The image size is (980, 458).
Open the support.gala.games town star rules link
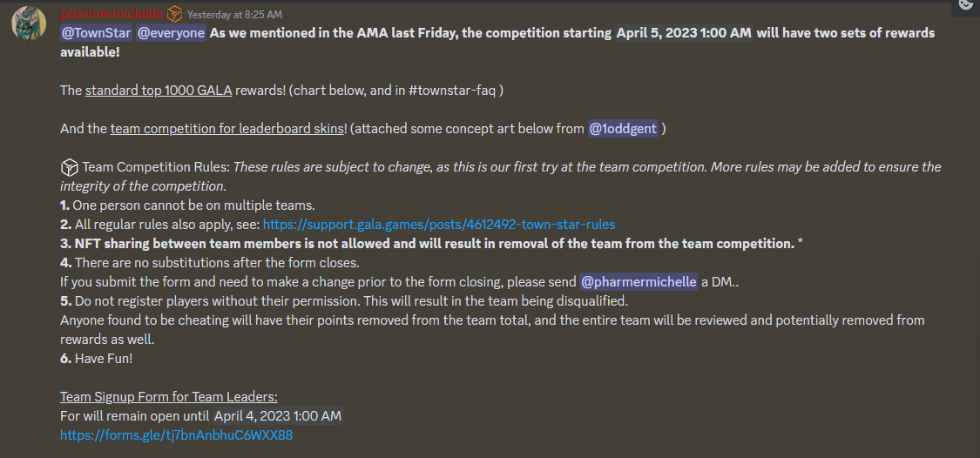pos(439,225)
